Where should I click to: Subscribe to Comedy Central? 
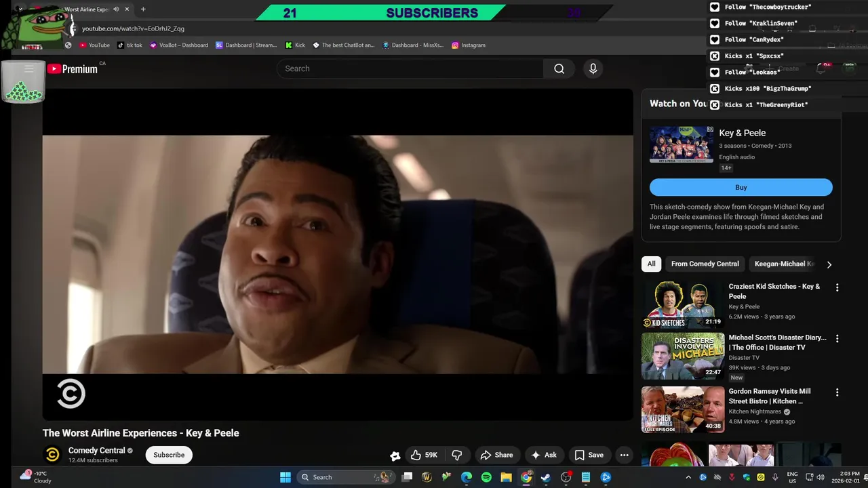(169, 455)
